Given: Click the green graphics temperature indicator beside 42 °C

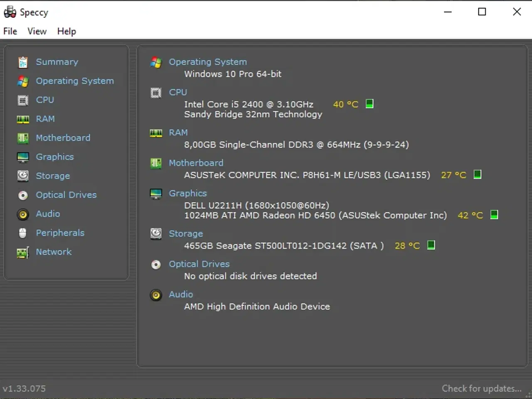Looking at the screenshot, I should 494,214.
